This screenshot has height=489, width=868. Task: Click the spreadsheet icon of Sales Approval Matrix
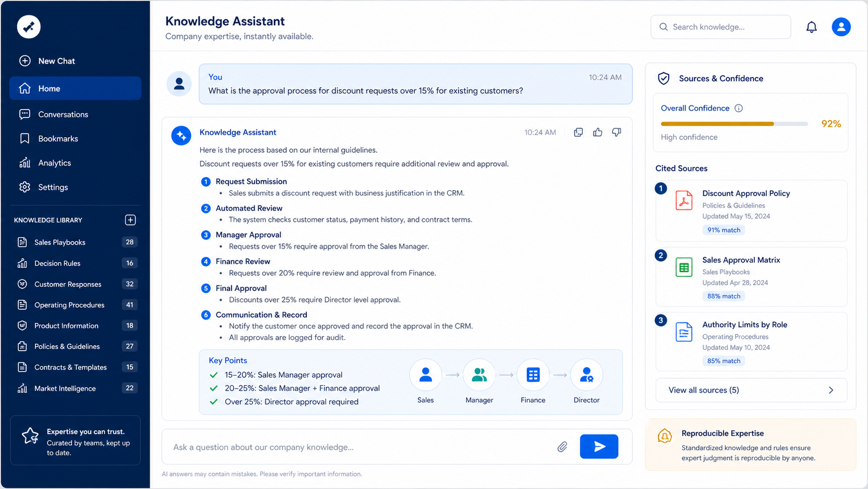(684, 267)
